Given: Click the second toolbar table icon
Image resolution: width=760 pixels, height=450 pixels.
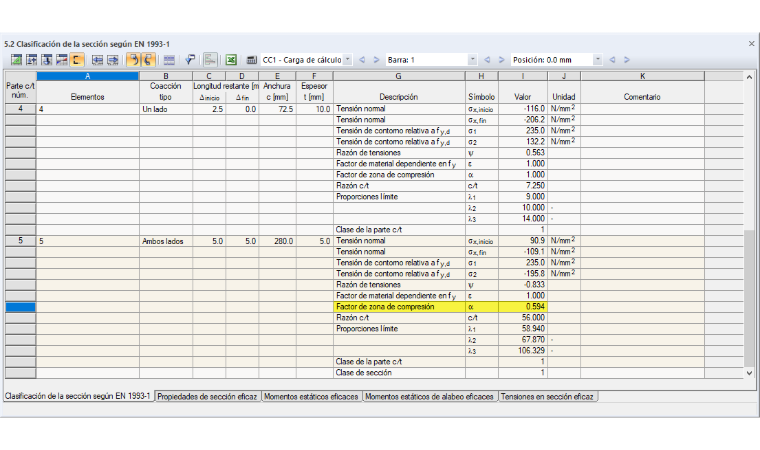Looking at the screenshot, I should click(x=32, y=60).
